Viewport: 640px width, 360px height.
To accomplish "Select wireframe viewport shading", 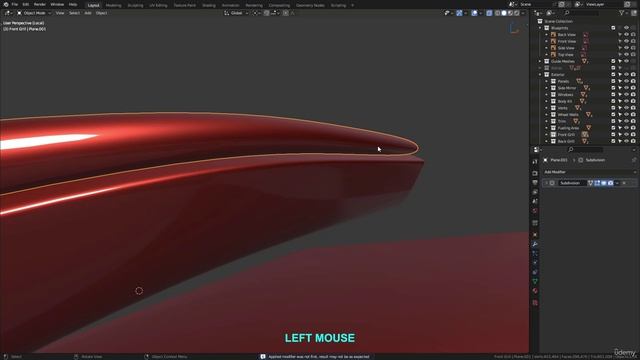I will [x=498, y=13].
